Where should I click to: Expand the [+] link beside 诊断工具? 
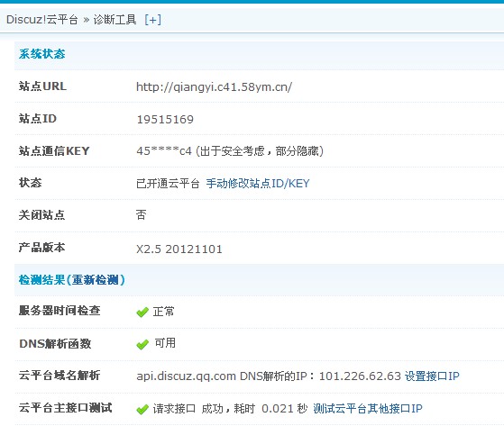point(152,20)
